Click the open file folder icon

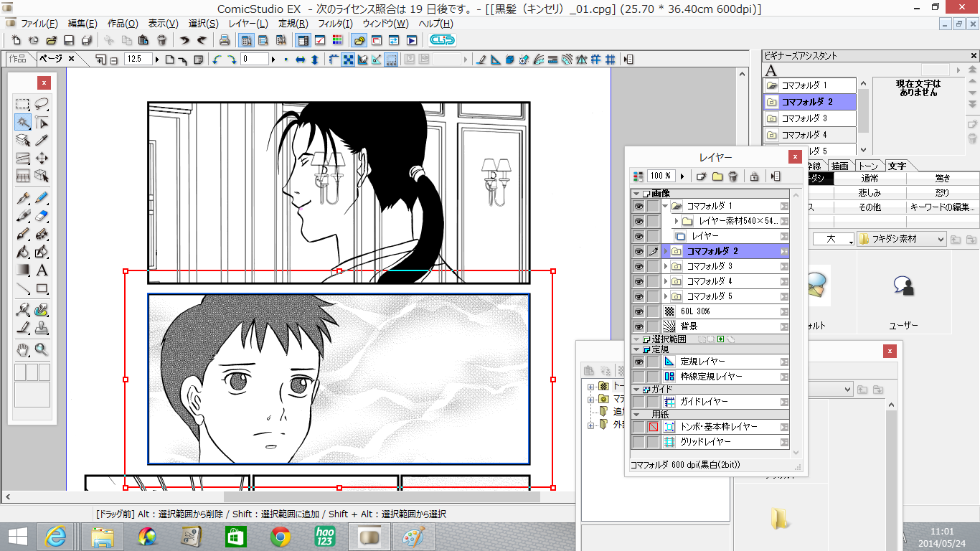(x=52, y=40)
